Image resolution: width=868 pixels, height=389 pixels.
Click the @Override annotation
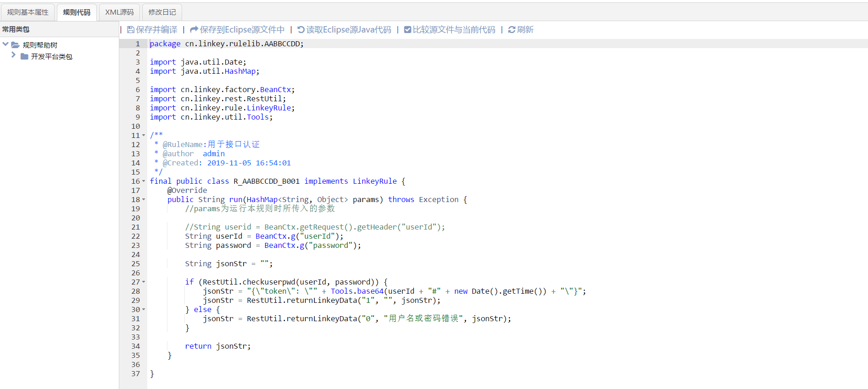pyautogui.click(x=187, y=191)
